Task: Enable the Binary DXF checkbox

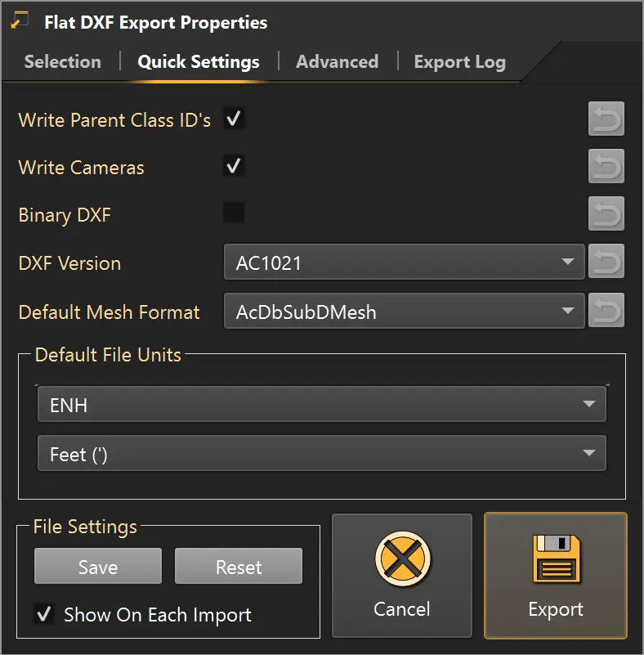Action: pyautogui.click(x=234, y=213)
